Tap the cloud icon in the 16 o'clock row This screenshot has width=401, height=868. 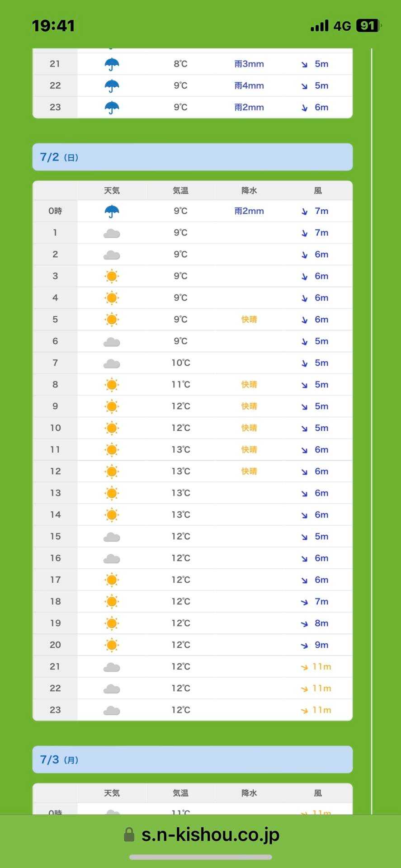click(112, 559)
